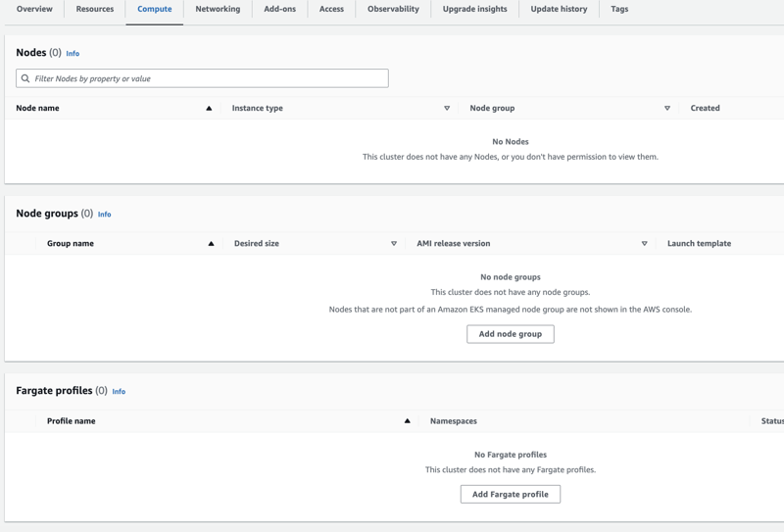Image resolution: width=784 pixels, height=532 pixels.
Task: Open the Access tab
Action: pyautogui.click(x=331, y=9)
